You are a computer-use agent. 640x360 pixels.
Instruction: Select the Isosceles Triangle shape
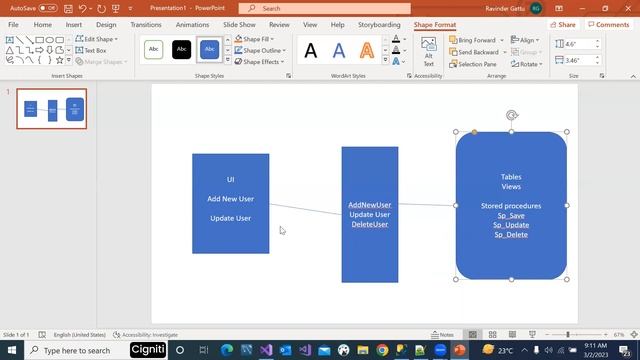[9, 50]
